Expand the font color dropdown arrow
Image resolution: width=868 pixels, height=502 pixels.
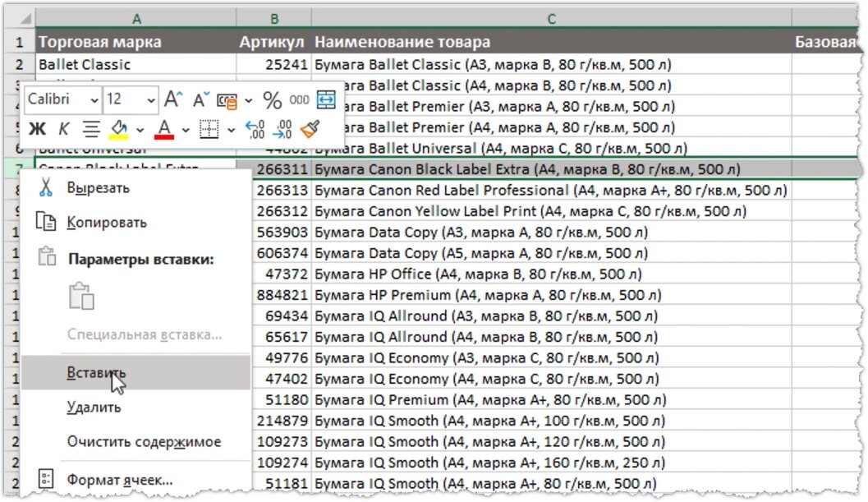pos(186,130)
